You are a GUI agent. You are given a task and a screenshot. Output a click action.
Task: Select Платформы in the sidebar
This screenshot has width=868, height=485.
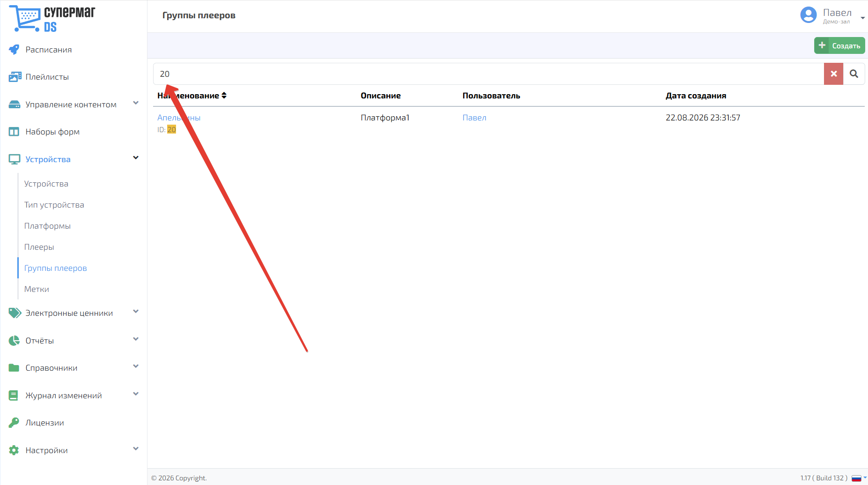(x=47, y=226)
